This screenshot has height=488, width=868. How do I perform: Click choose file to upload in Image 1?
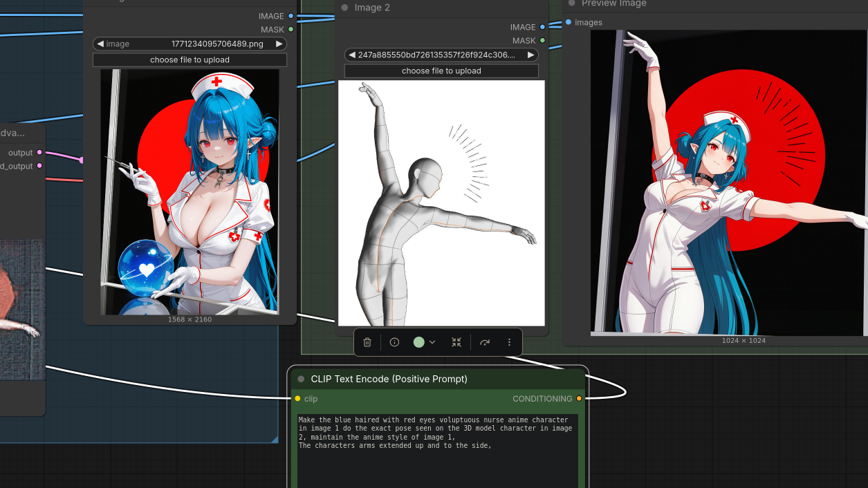tap(190, 60)
